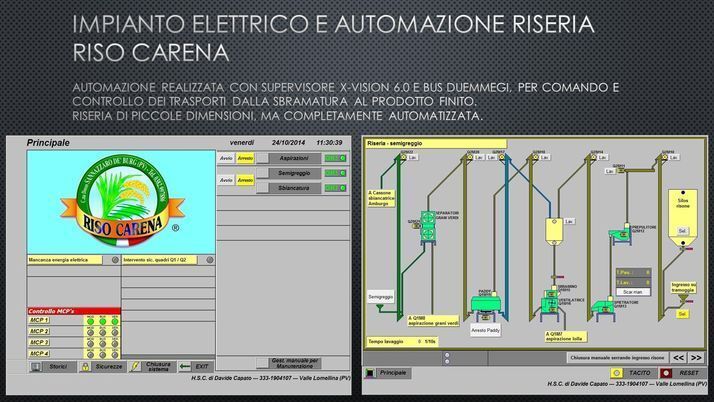Open the MCP 4 control
Screen dimensions: 714x402
(x=39, y=353)
